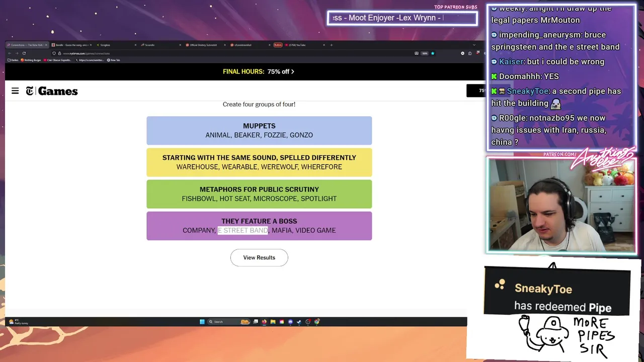Open the New Tab bookmark
This screenshot has height=362, width=644.
[114, 60]
